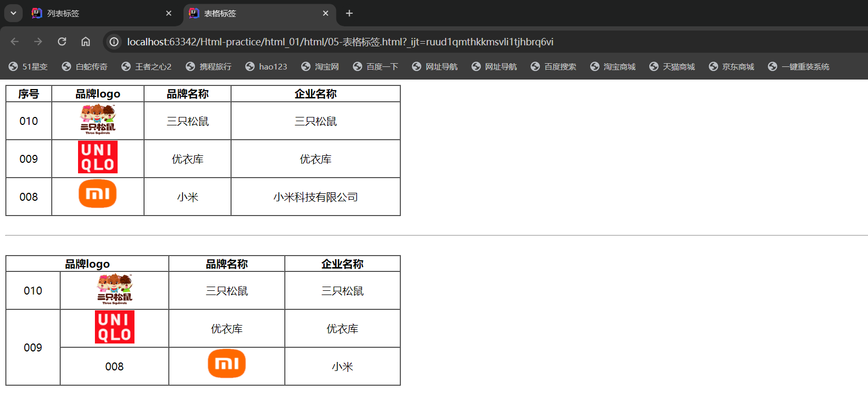The height and width of the screenshot is (412, 868).
Task: Click the globe icon of 百度一下 bookmark
Action: (x=358, y=66)
